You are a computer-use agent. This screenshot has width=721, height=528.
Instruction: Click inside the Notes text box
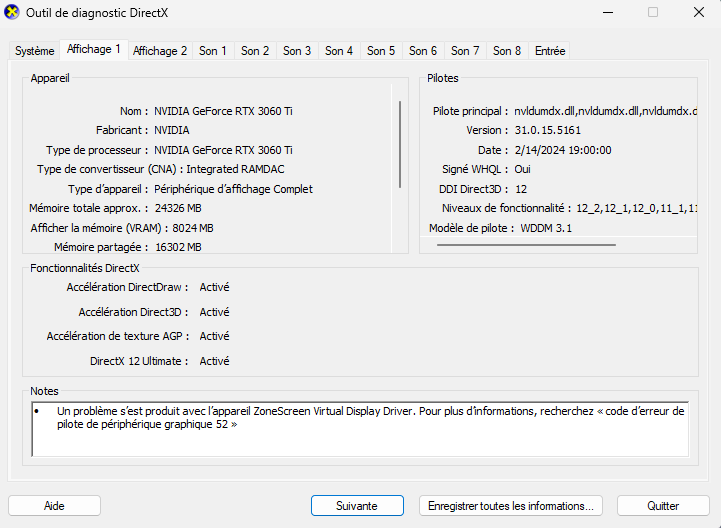point(360,429)
